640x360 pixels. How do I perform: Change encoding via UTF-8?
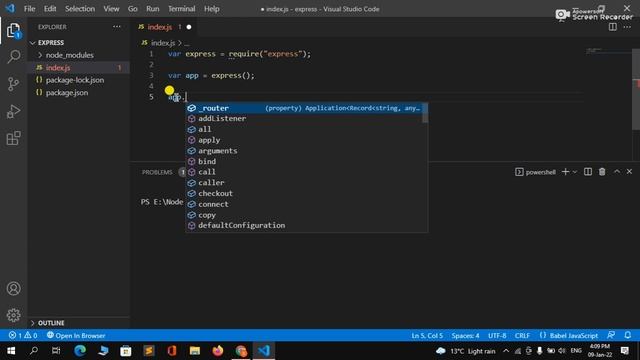point(497,336)
